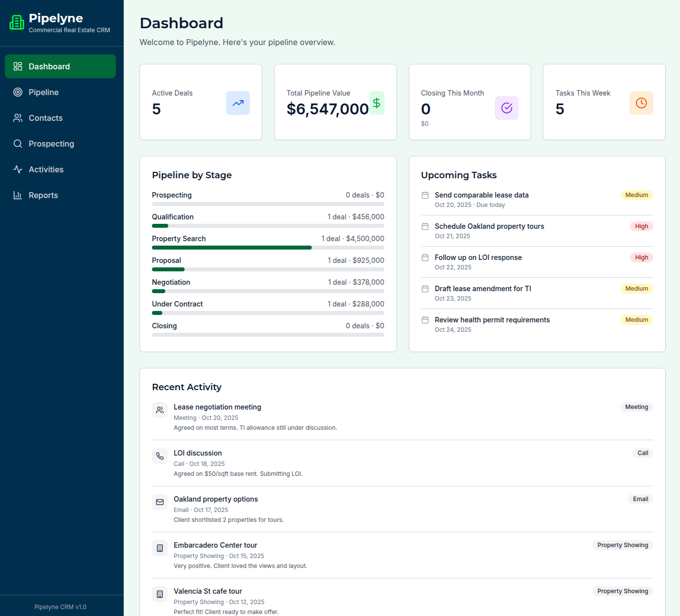Click calendar icon next to Schedule Oakland property tours
Screen dimensions: 680x616
click(425, 226)
